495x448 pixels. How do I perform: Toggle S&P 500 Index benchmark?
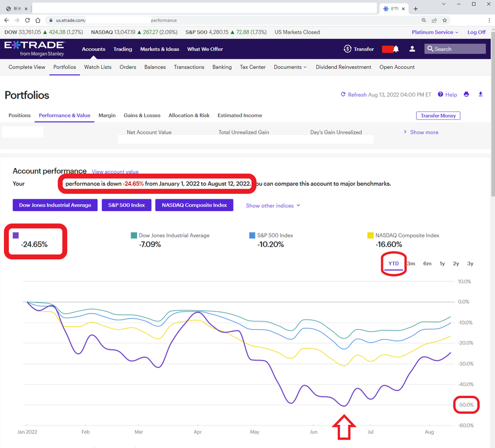(x=127, y=205)
